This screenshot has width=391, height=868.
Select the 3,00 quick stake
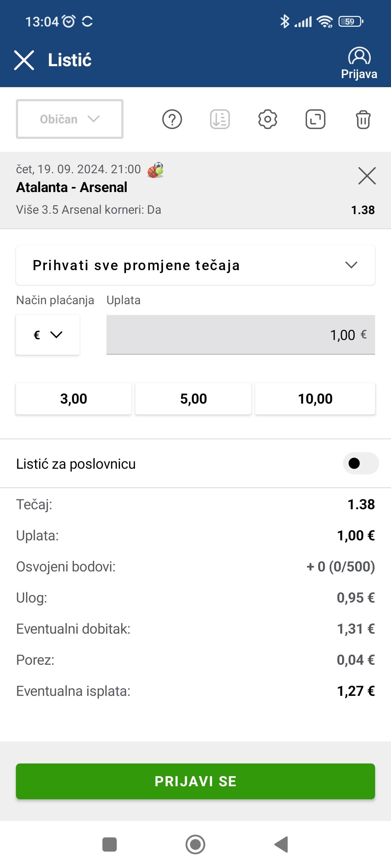point(73,399)
